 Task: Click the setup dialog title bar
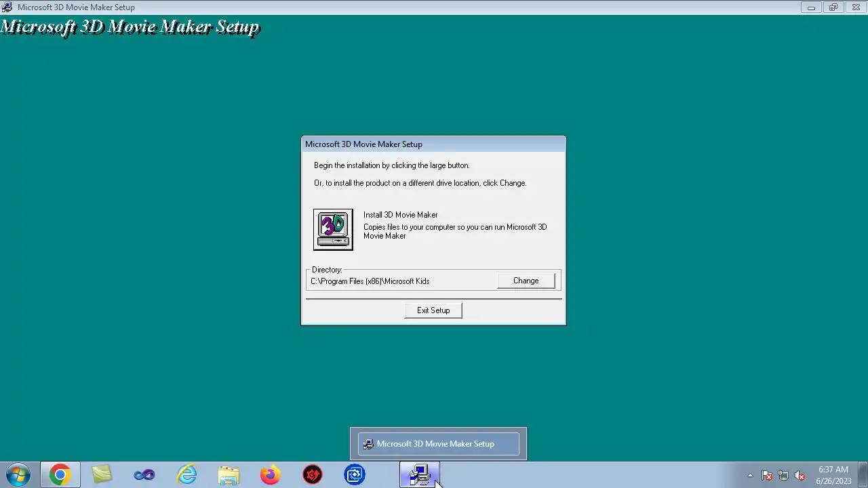[433, 144]
